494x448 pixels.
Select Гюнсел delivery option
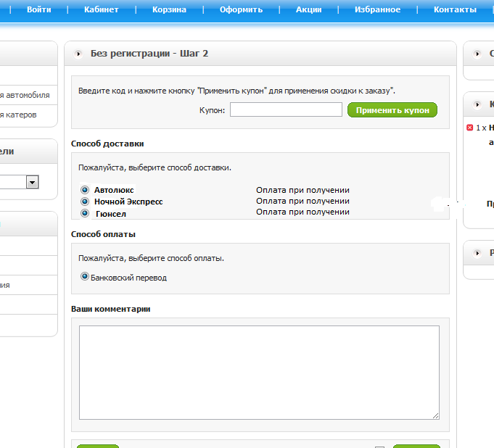pyautogui.click(x=85, y=213)
